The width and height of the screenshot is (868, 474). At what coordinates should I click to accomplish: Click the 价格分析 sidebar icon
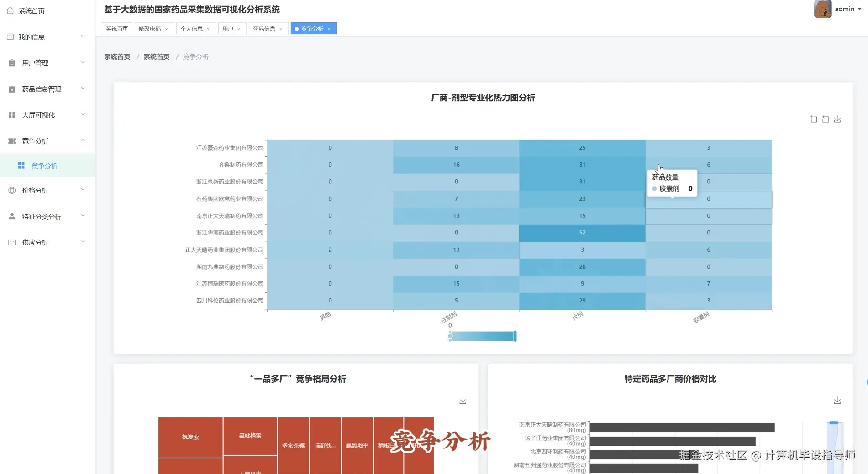coord(12,190)
